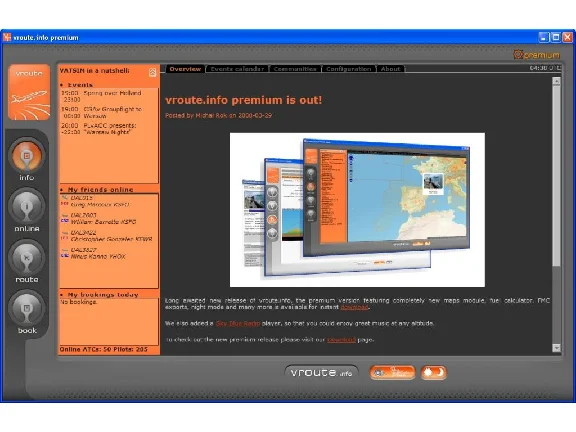
Task: Collapse the VATSIM in a nutshell panel
Action: click(152, 72)
